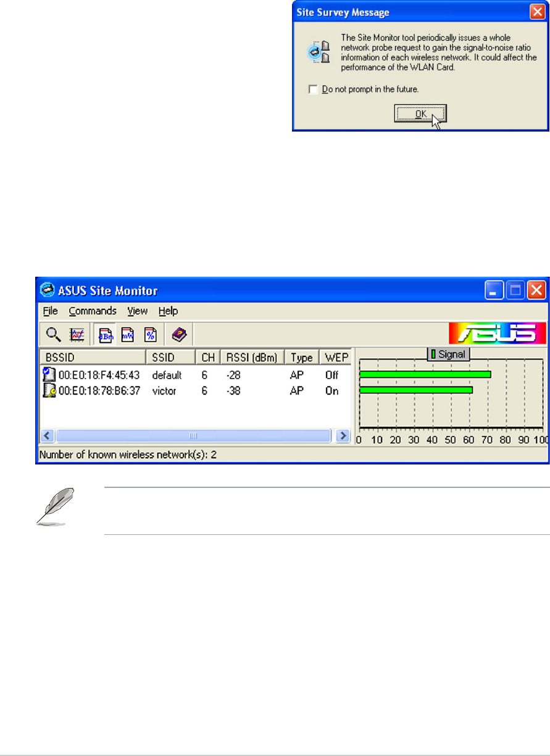Click the left arrow of the horizontal scrollbar
This screenshot has width=550, height=756.
pos(48,435)
